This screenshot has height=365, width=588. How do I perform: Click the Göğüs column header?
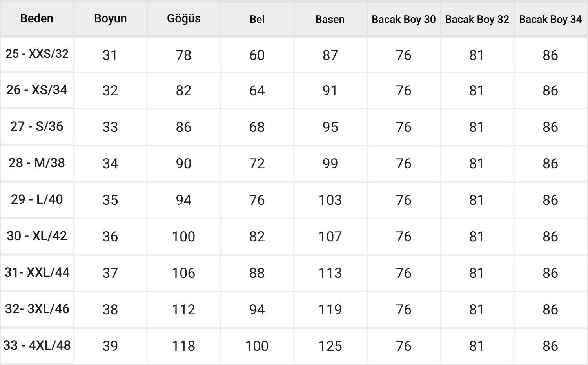(184, 18)
